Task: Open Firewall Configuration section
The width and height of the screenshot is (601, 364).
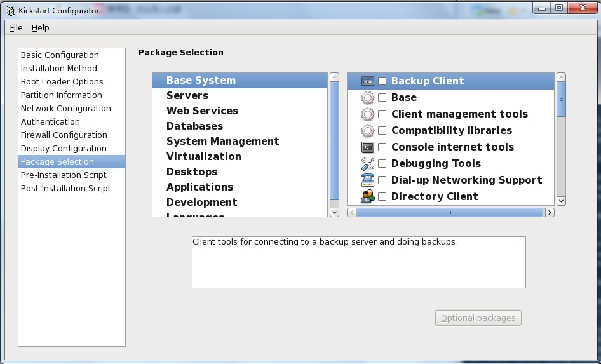Action: coord(72,135)
